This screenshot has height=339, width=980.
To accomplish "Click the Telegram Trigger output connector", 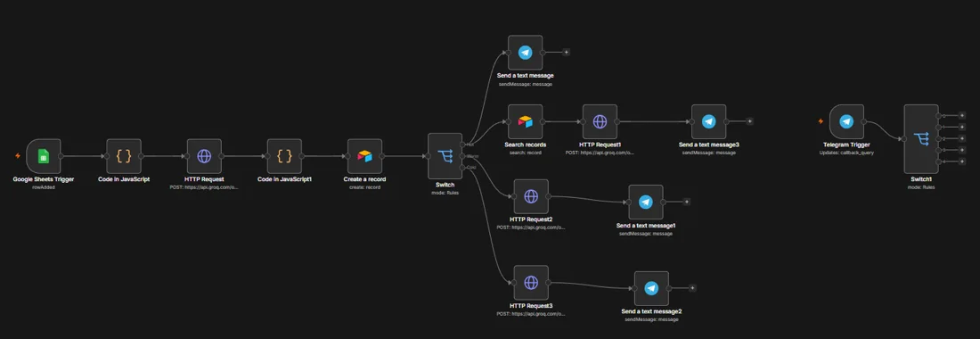I will [864, 121].
